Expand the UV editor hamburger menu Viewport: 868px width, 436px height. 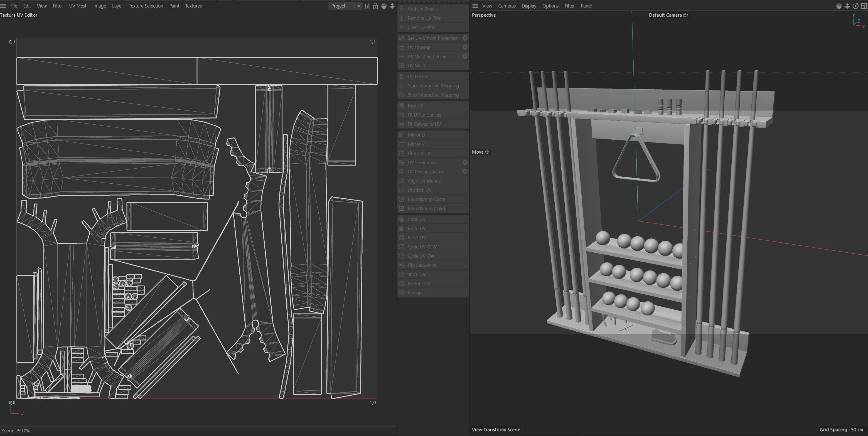pos(3,6)
